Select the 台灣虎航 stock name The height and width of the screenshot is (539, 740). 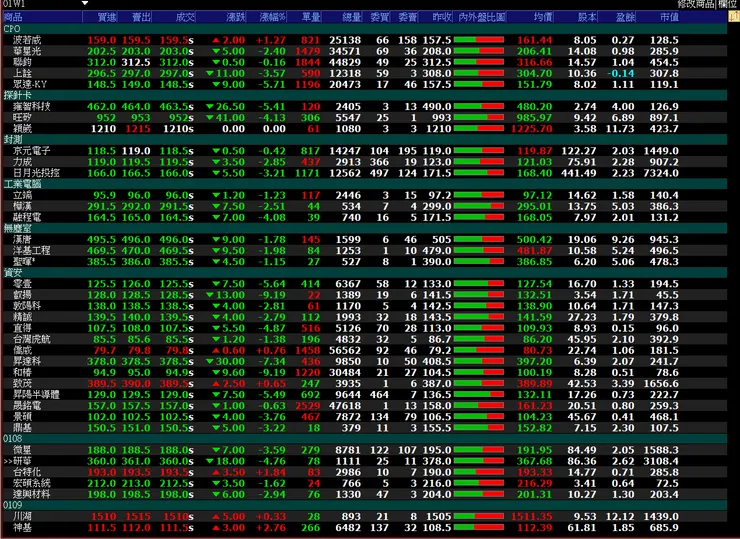tap(32, 339)
